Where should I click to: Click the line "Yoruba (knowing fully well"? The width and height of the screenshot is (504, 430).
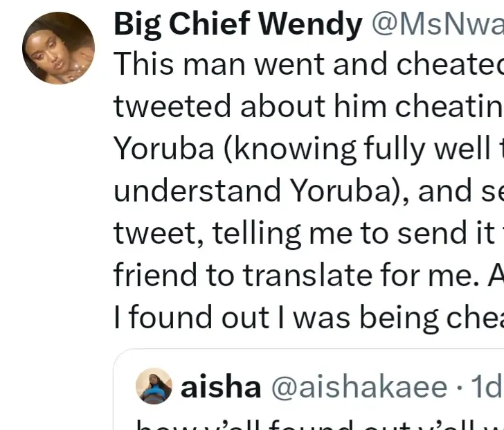tap(308, 149)
